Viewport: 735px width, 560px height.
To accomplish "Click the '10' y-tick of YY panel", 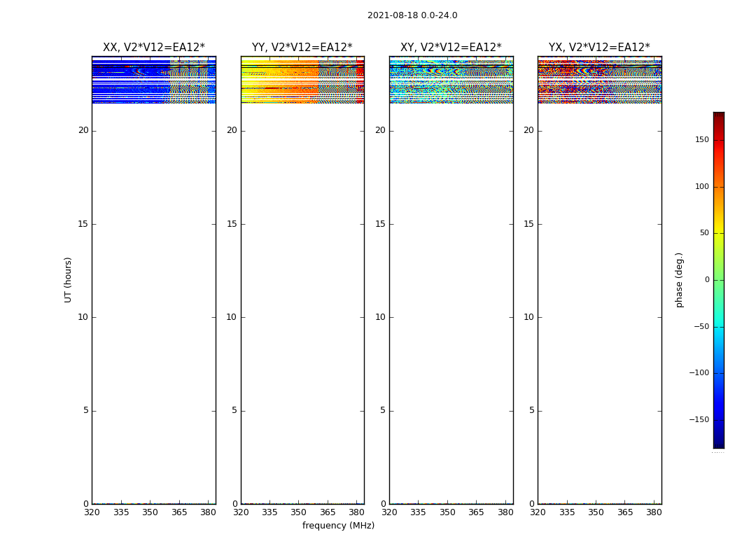I will pos(232,317).
